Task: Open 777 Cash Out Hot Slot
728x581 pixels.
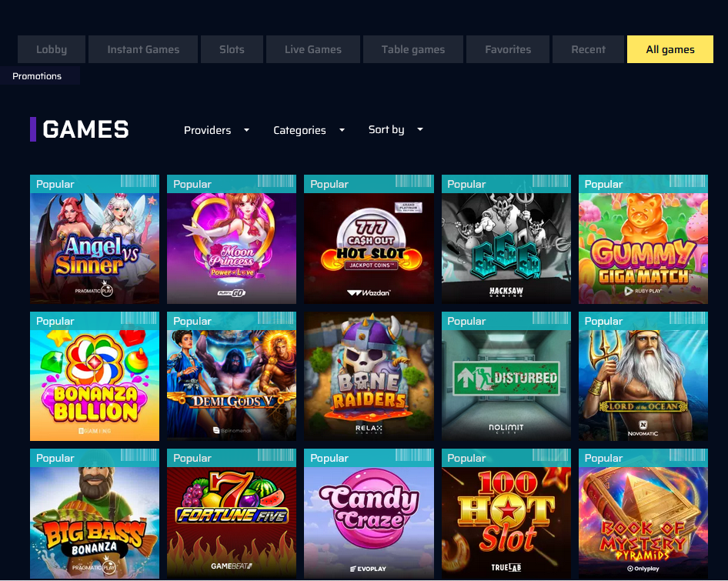Action: 369,239
